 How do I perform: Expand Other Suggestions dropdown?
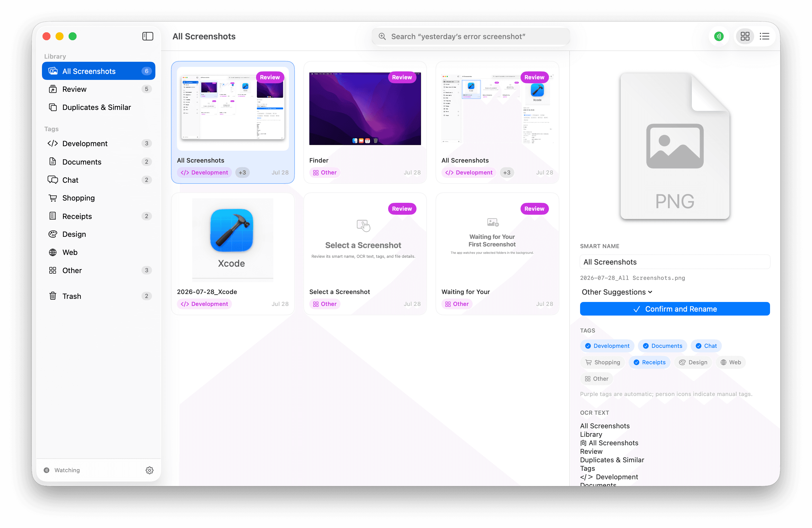tap(617, 292)
